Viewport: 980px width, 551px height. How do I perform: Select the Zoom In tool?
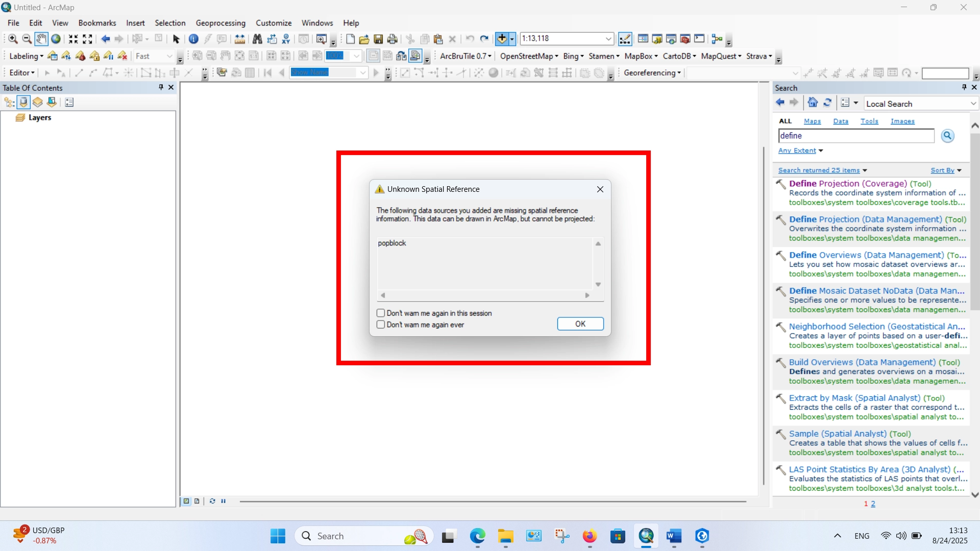click(13, 39)
